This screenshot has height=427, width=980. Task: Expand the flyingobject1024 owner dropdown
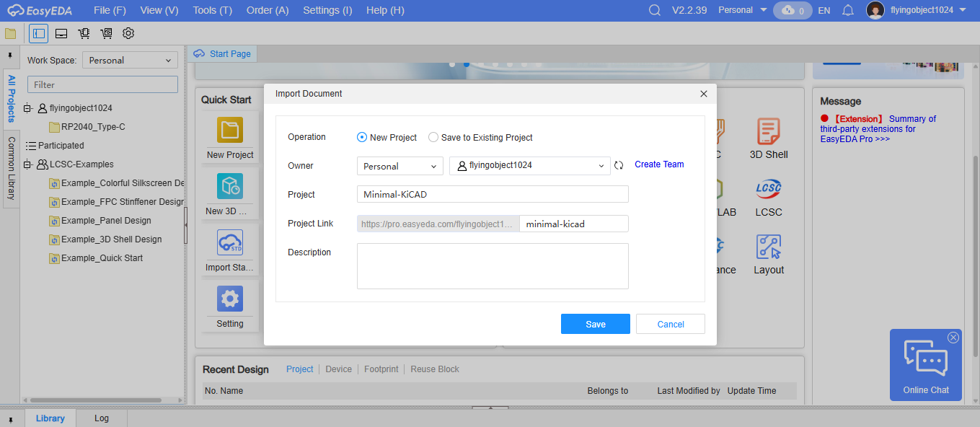coord(529,166)
